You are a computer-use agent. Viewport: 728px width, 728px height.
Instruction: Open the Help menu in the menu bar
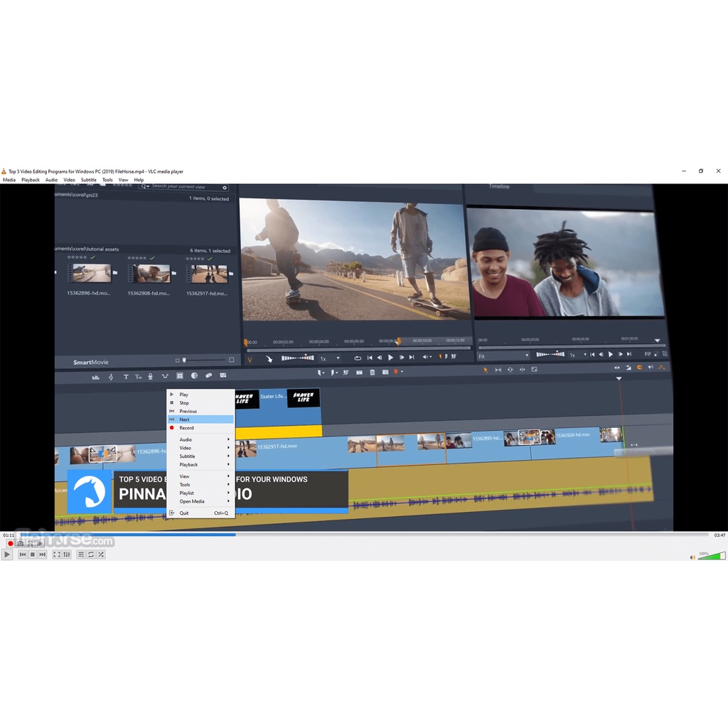tap(139, 180)
